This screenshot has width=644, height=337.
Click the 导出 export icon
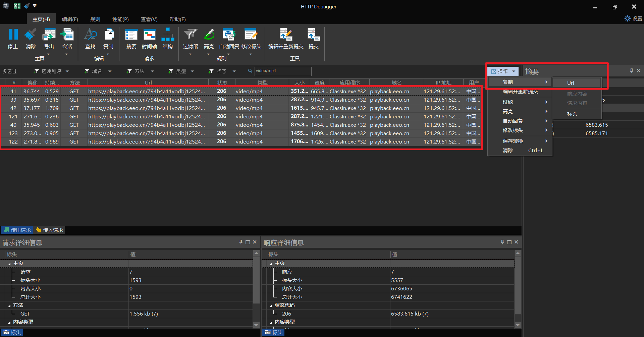tap(49, 35)
